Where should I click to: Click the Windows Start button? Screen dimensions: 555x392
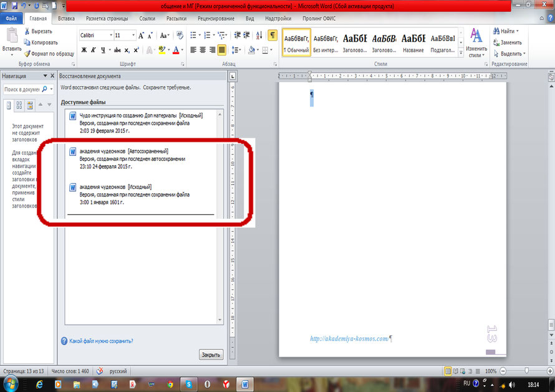10,385
